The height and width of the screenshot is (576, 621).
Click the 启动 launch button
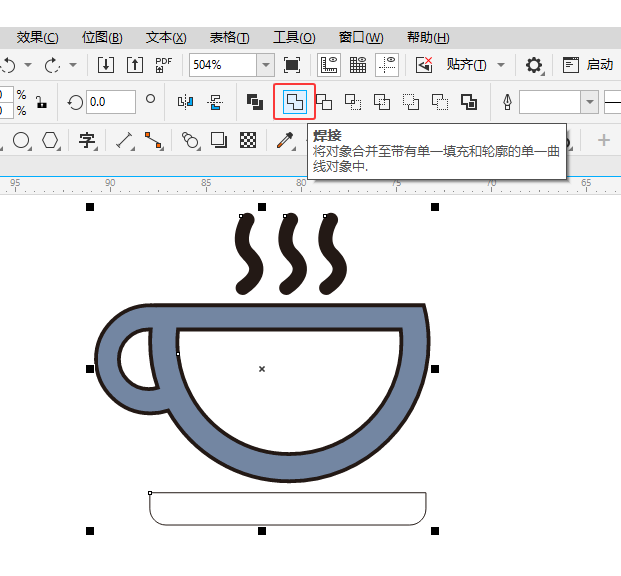click(588, 65)
